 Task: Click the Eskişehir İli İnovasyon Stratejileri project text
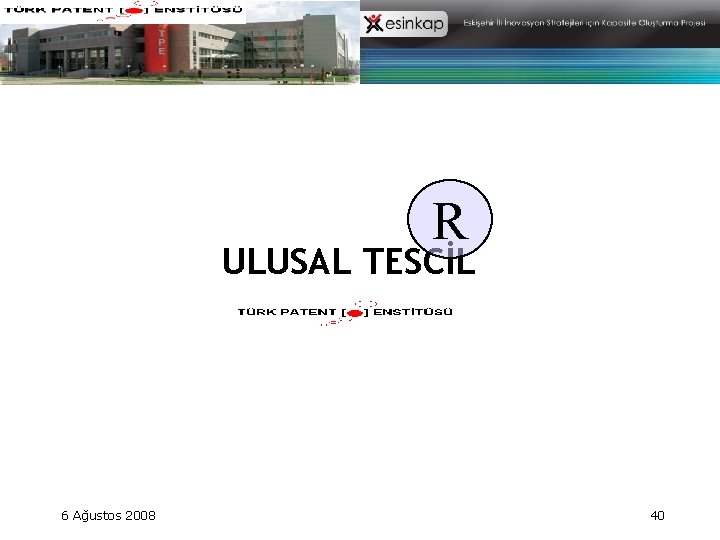584,22
